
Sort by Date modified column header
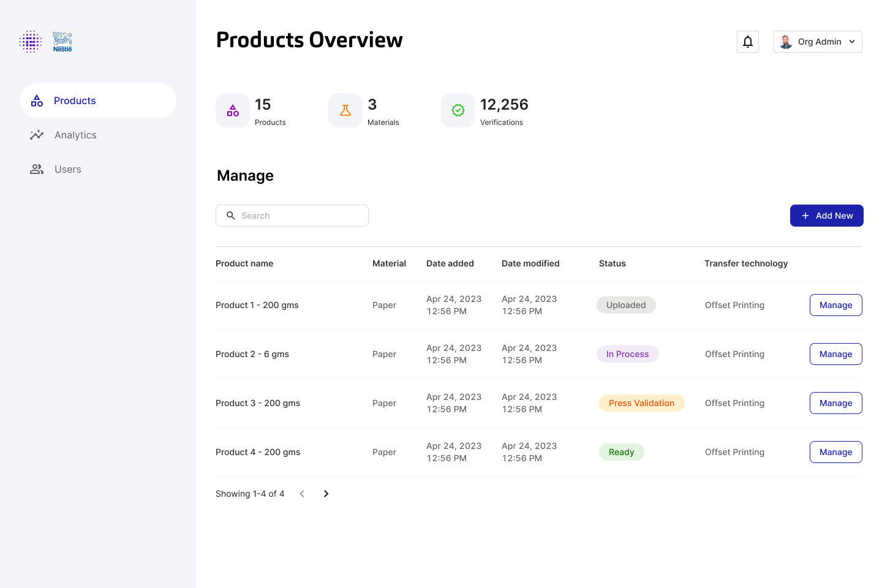click(x=530, y=263)
